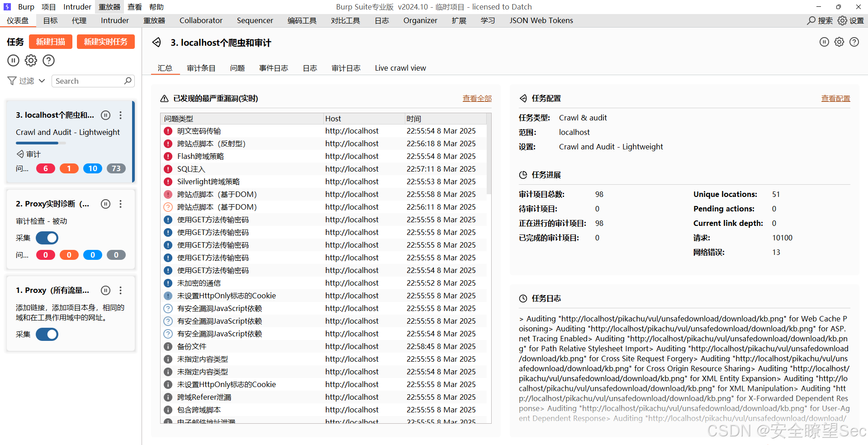Sort by Host column header
The height and width of the screenshot is (445, 868).
364,119
